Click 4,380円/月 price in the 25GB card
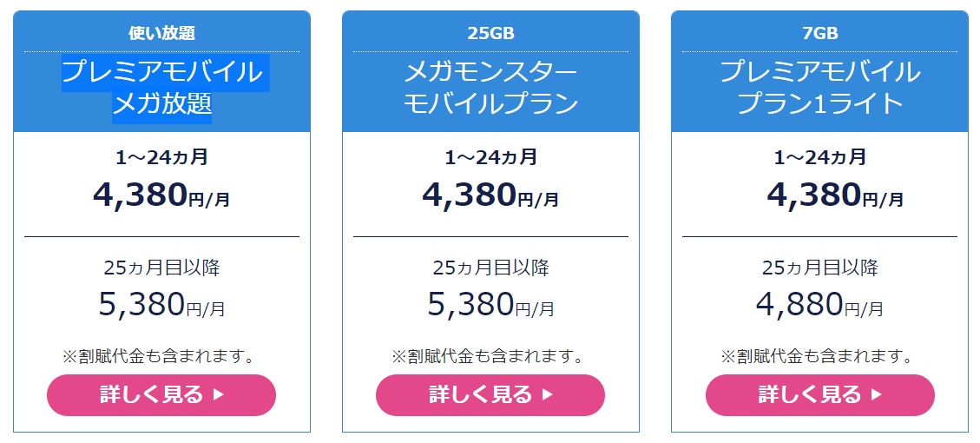Image resolution: width=980 pixels, height=443 pixels. click(490, 195)
